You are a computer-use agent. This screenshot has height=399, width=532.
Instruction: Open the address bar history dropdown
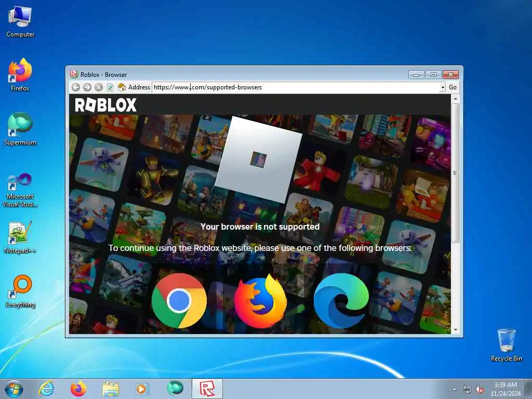point(443,87)
